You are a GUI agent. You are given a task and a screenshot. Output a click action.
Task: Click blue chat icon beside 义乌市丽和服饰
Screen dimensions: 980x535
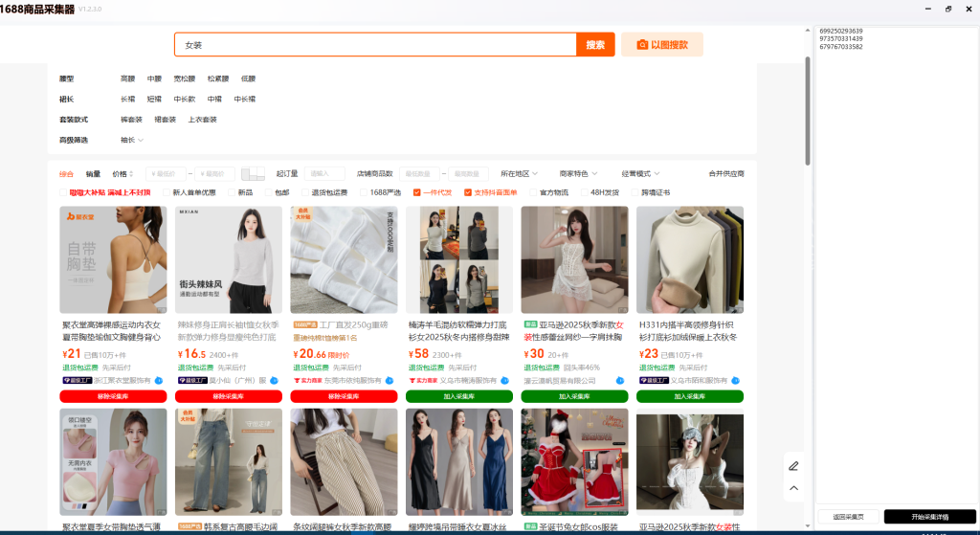point(735,380)
